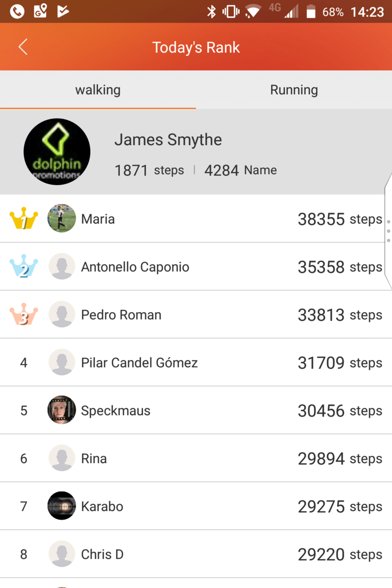Open Antonello Caponio's default avatar icon
Viewport: 392px width, 588px height.
(x=62, y=267)
